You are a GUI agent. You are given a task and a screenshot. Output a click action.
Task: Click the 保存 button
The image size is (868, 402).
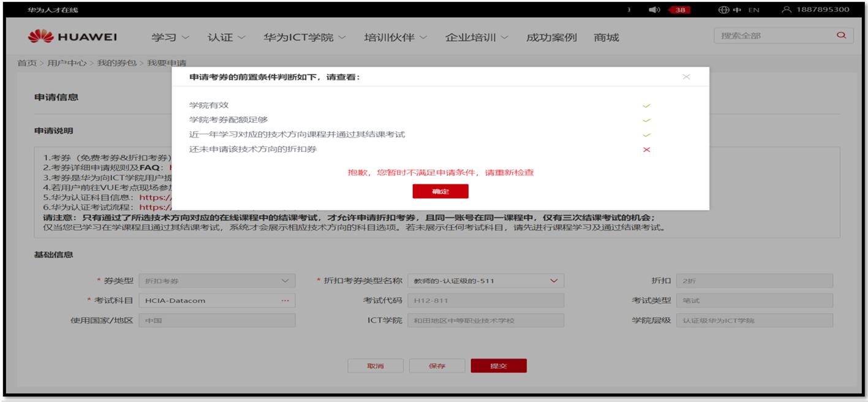tap(437, 366)
